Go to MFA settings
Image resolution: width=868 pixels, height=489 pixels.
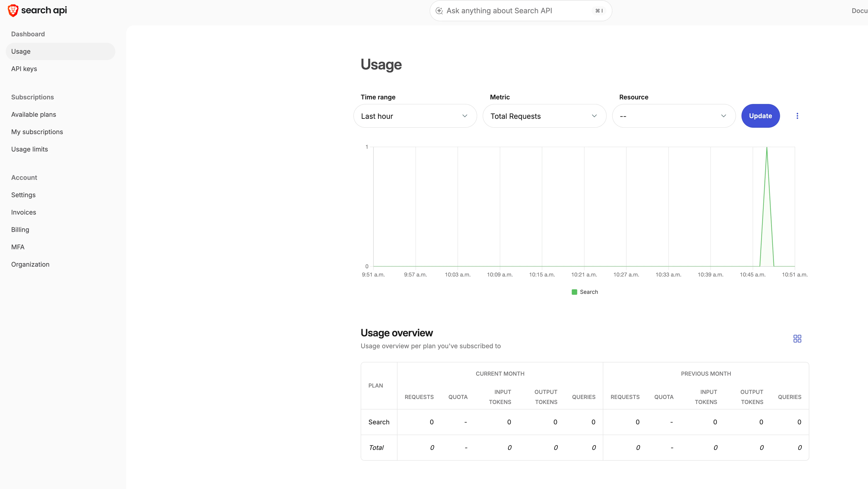[x=18, y=247]
